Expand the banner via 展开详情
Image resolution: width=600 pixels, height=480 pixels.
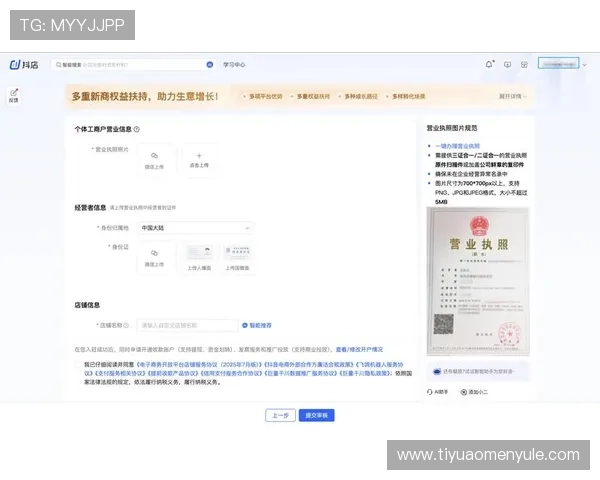513,96
